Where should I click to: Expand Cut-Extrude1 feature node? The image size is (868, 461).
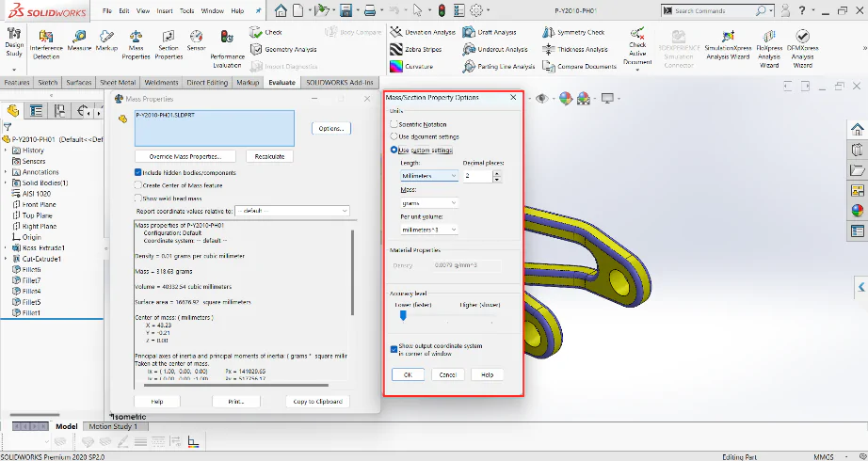6,259
